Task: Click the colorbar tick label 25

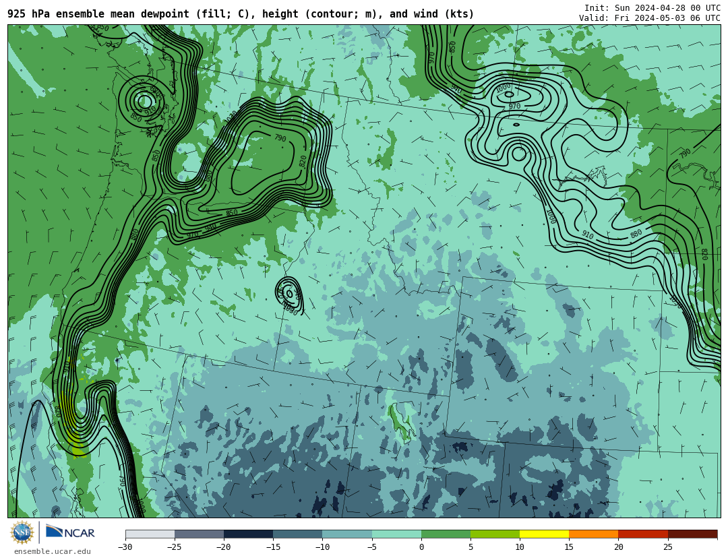Action: pyautogui.click(x=667, y=547)
